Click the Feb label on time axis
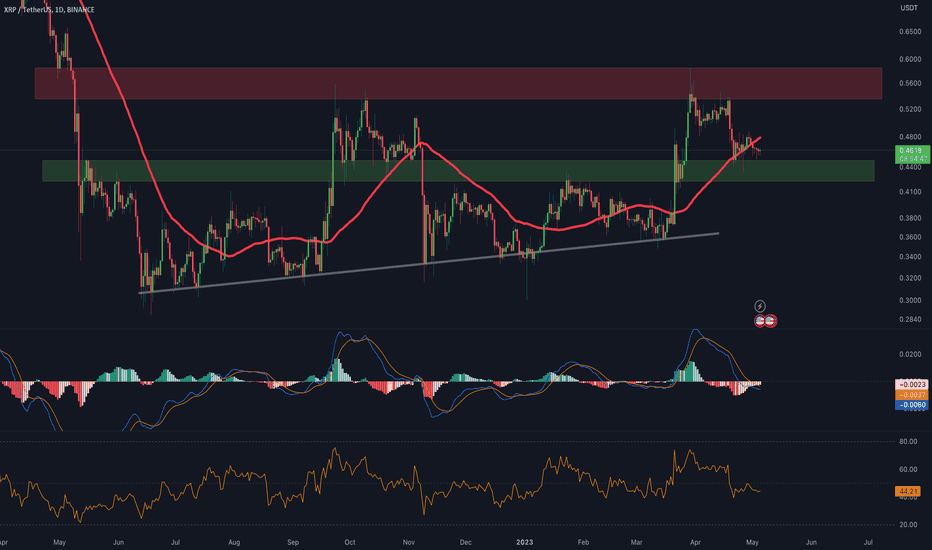 click(583, 542)
